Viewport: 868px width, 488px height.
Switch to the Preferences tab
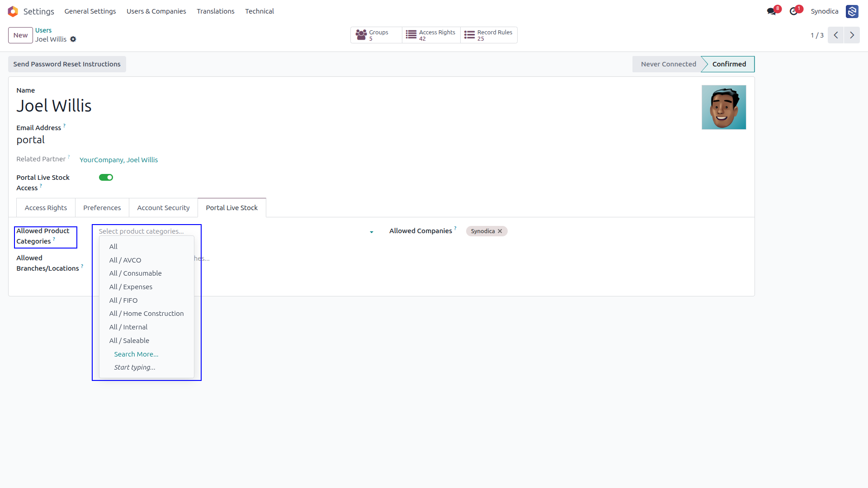pos(102,208)
